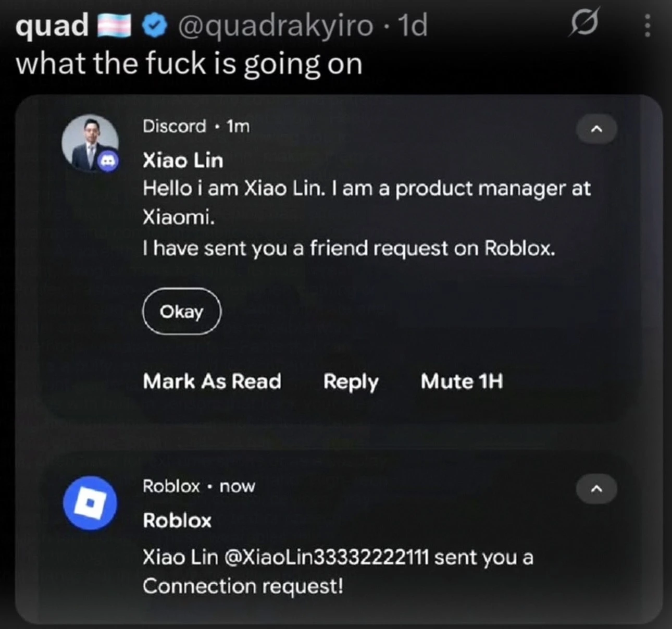
Task: Open the @quadrakyiro handle link
Action: (x=276, y=25)
